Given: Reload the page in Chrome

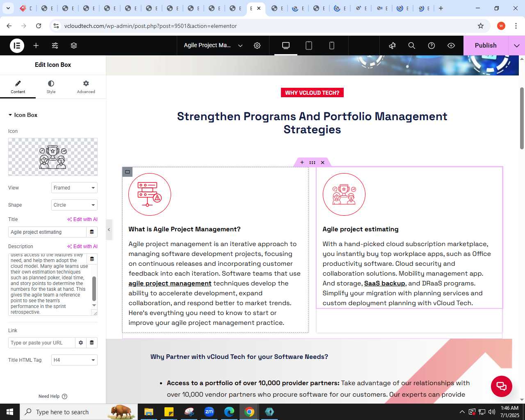Looking at the screenshot, I should 39,26.
